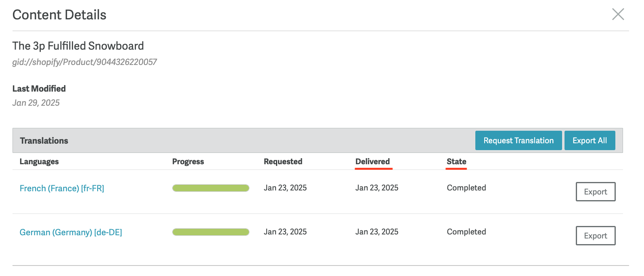644x276 pixels.
Task: Click the Translations section header
Action: pyautogui.click(x=44, y=141)
